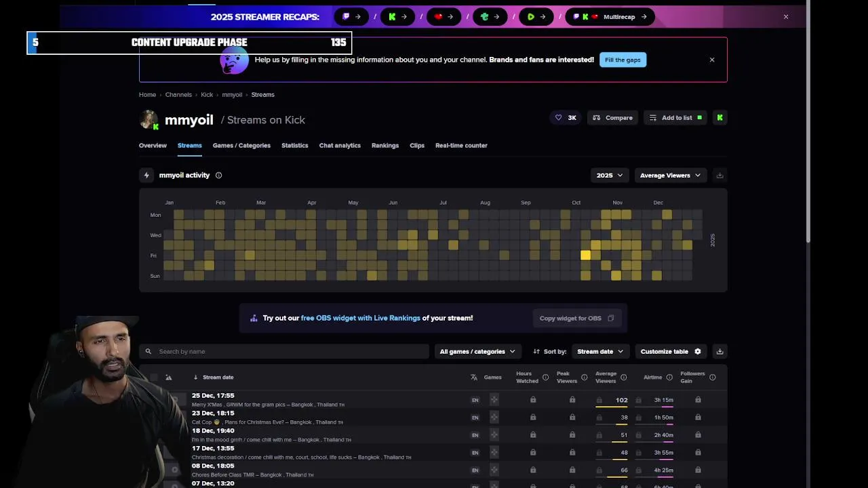Click Peak Viewers lock for 23 Dec stream
Screen dimensions: 868x488
click(572, 418)
